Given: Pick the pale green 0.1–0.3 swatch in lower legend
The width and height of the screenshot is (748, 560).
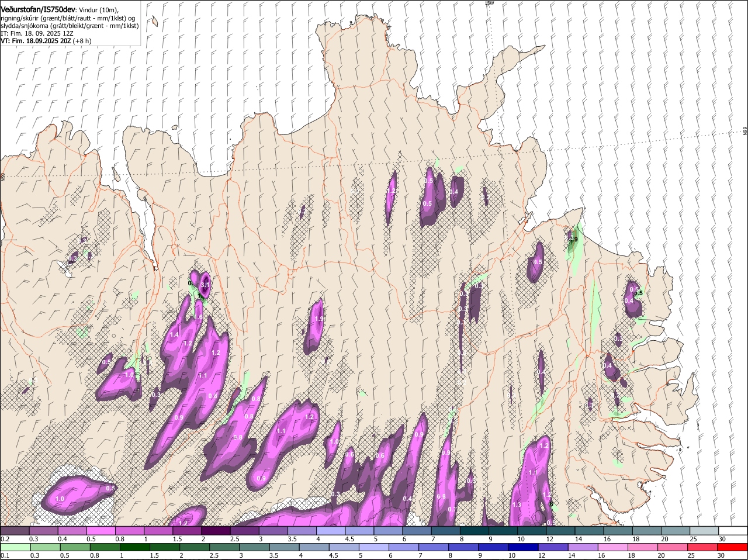Looking at the screenshot, I should [x=15, y=547].
